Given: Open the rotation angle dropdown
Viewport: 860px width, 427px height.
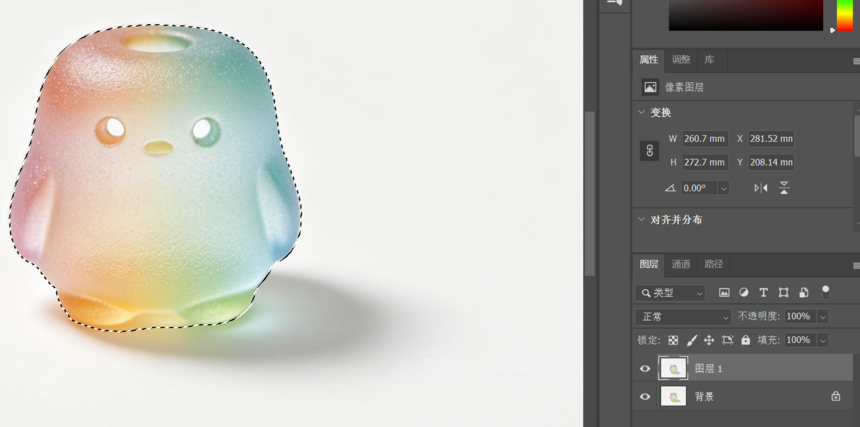Looking at the screenshot, I should (724, 188).
